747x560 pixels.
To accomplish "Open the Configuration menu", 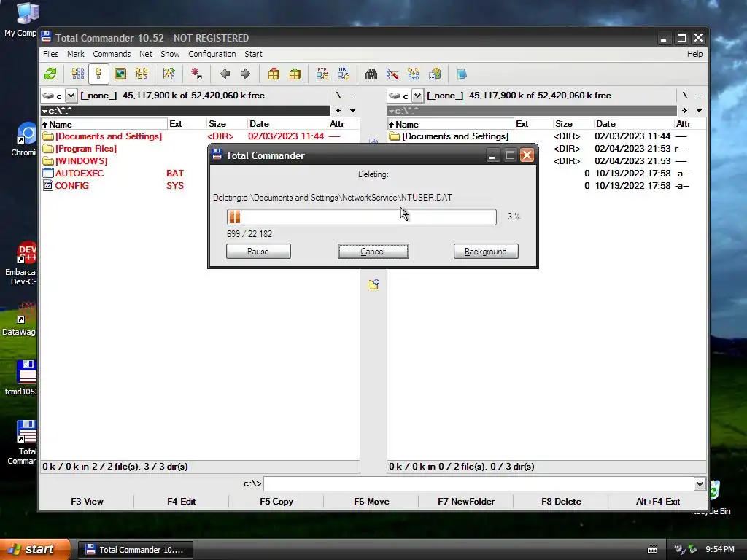I will (212, 54).
